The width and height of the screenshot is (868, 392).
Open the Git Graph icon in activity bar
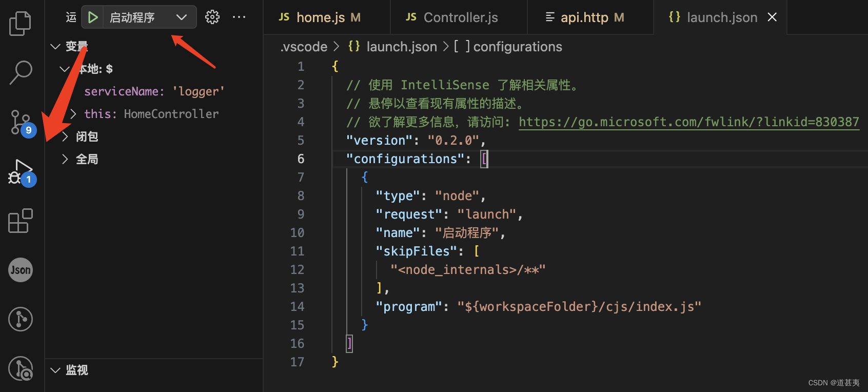click(x=21, y=319)
